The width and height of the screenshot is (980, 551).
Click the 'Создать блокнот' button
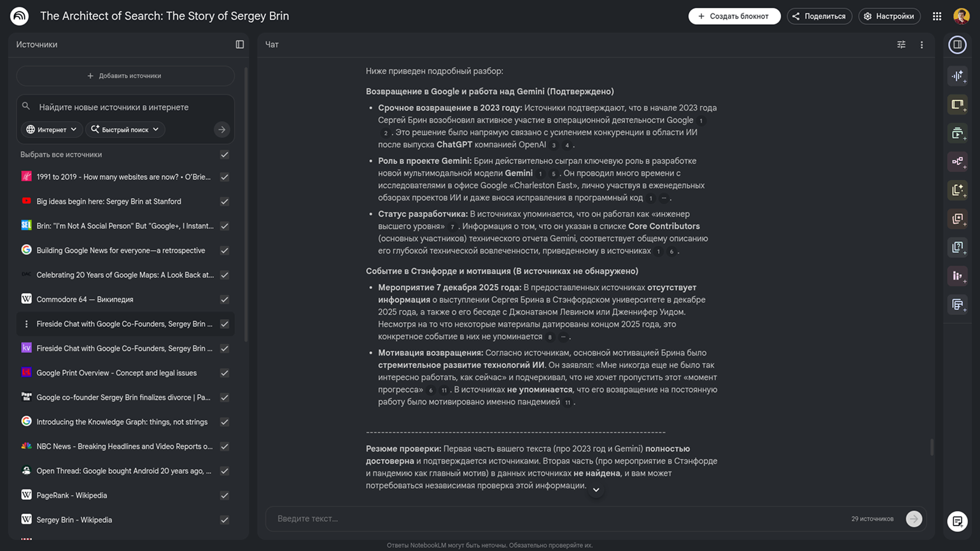(734, 17)
